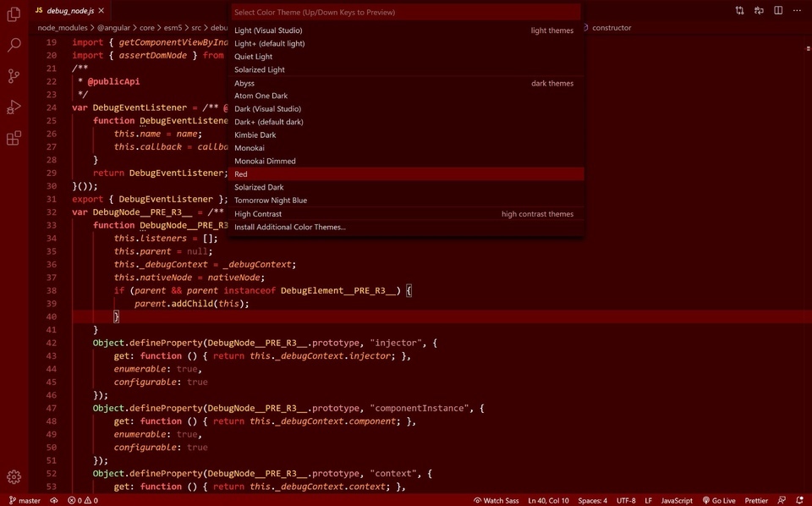Click the Select Color Theme input field

(x=406, y=13)
